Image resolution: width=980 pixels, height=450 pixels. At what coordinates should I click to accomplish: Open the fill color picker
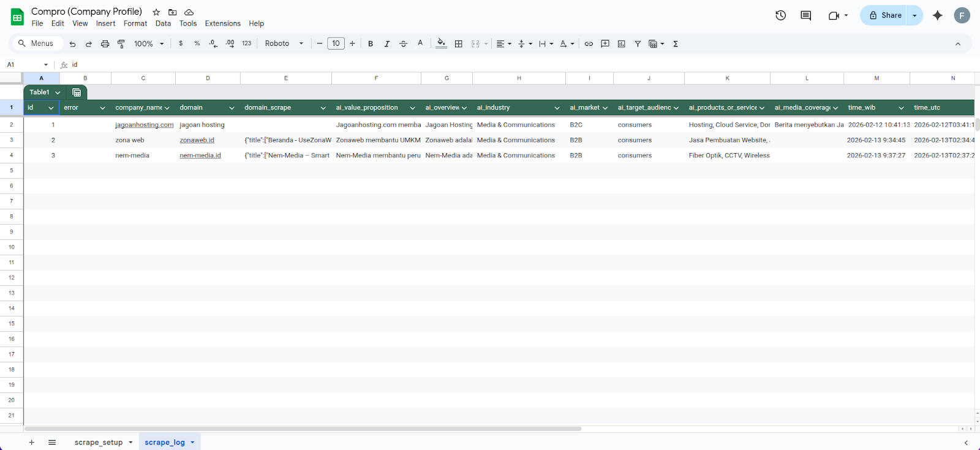click(441, 44)
